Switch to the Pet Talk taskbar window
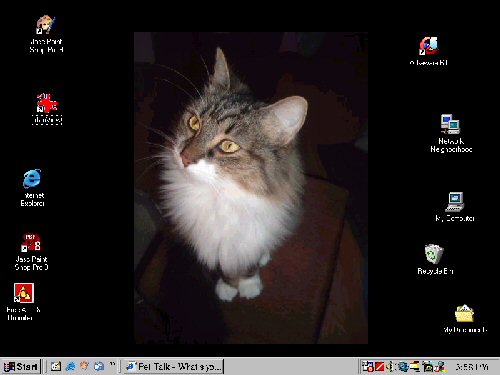Screen dimensions: 500x375 174,367
